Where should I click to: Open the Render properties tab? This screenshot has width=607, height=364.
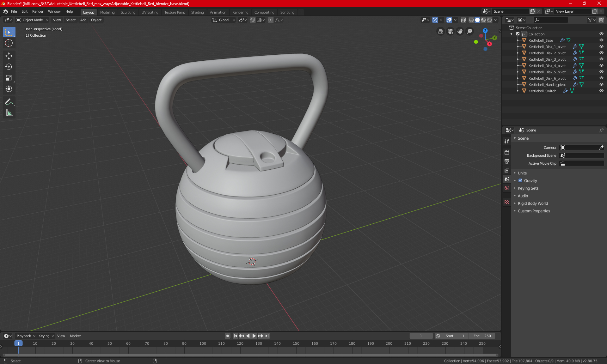[507, 152]
